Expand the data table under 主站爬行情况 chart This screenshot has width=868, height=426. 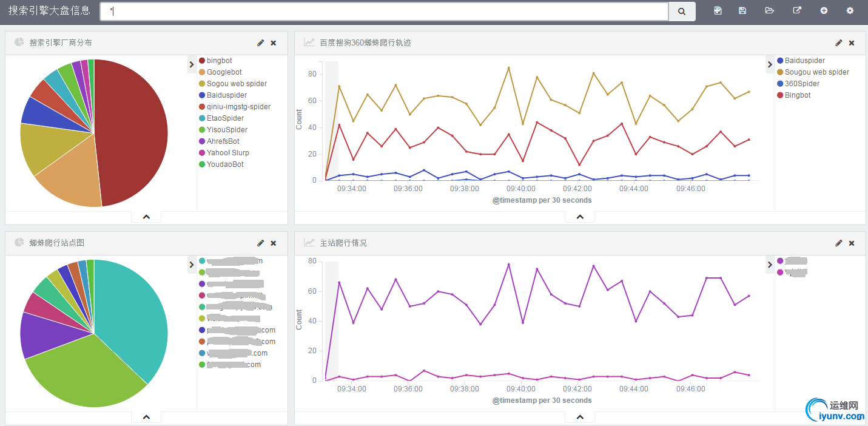[x=580, y=417]
